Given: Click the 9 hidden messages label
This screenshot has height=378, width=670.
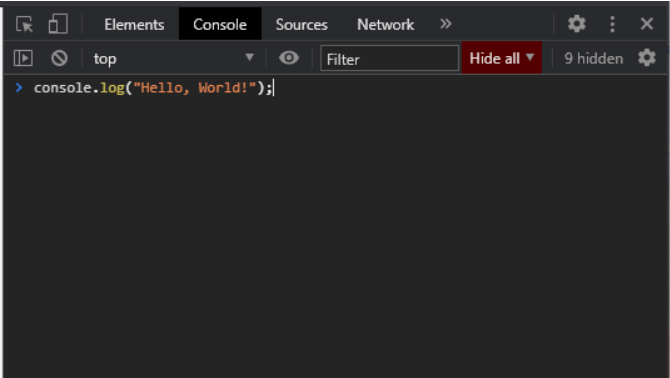Looking at the screenshot, I should click(x=594, y=59).
